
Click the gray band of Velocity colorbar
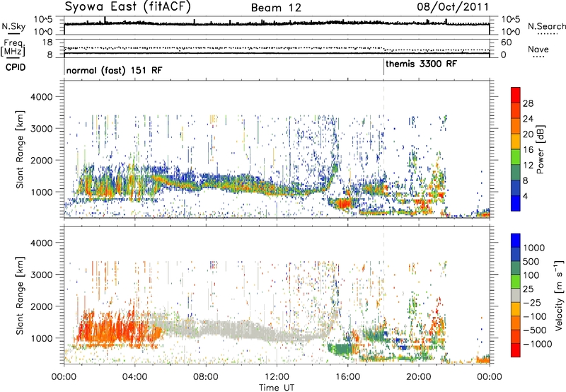coord(516,295)
